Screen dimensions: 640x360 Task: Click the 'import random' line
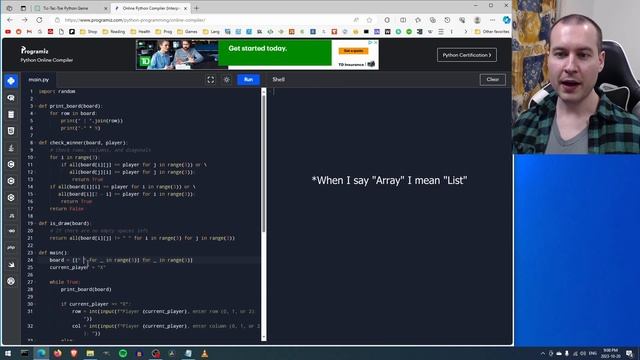[x=57, y=91]
